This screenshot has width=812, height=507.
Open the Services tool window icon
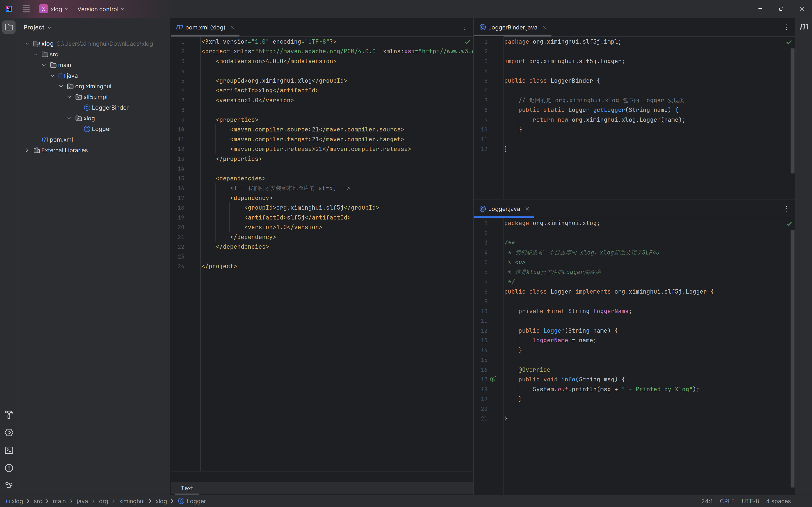tap(9, 433)
